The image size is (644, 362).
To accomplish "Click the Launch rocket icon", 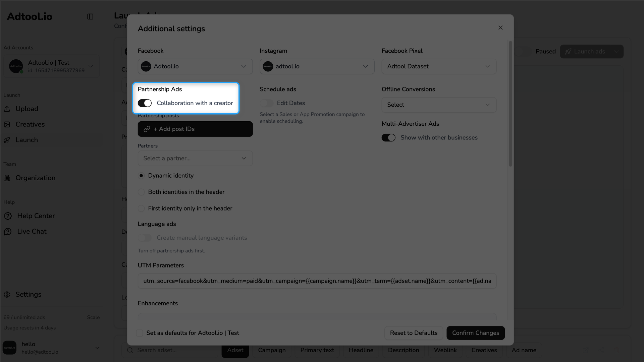I will 7,140.
